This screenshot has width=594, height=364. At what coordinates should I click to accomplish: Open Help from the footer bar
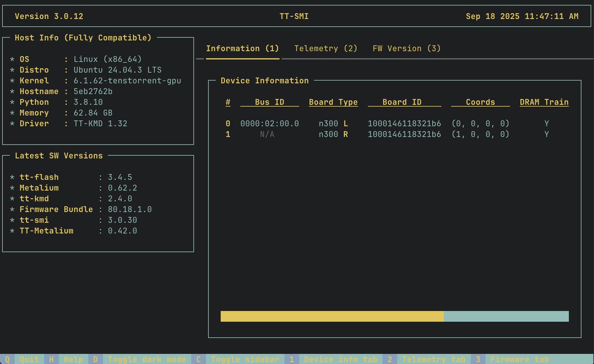73,360
